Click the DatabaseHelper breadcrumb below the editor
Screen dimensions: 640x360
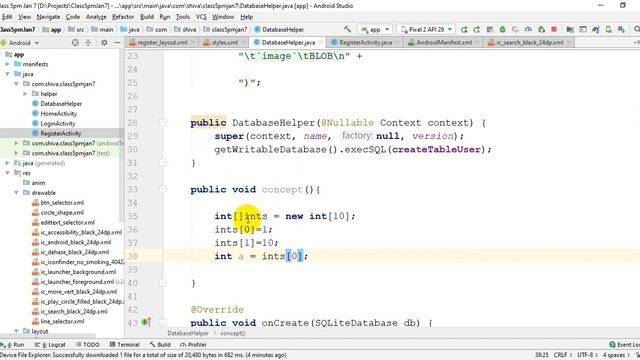[x=188, y=333]
